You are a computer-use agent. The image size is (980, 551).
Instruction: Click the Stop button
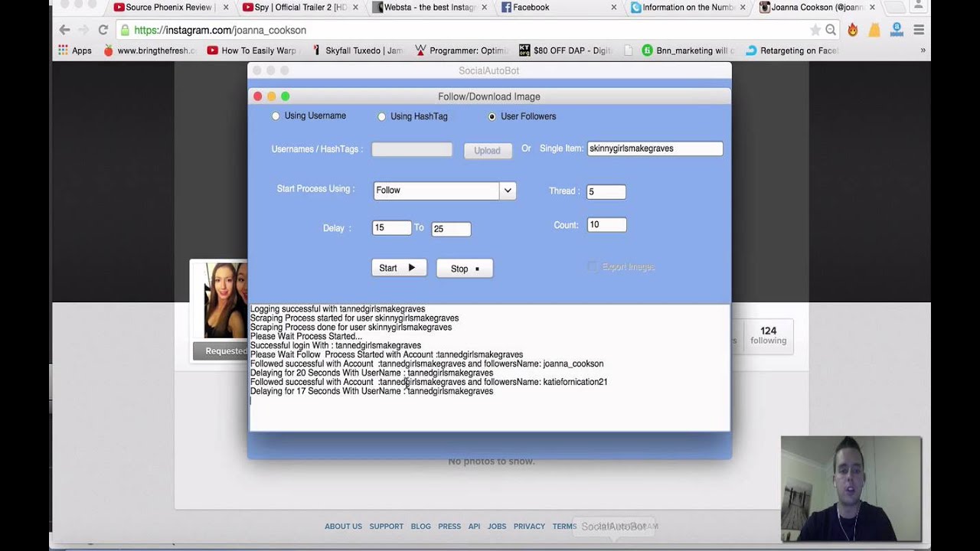point(465,269)
